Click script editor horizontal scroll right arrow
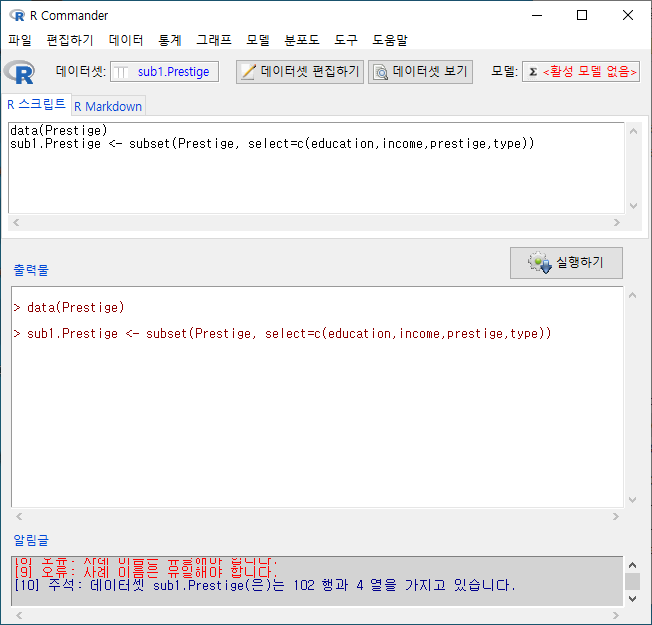The width and height of the screenshot is (652, 625). (x=617, y=222)
